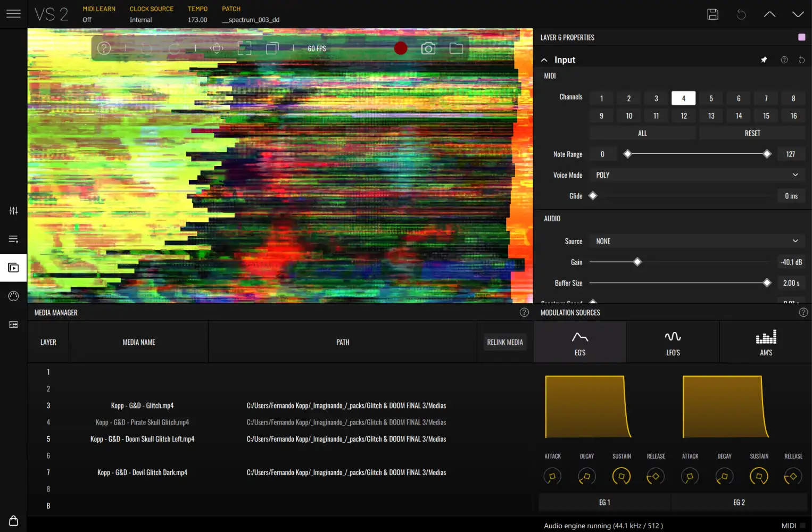Select the mixer faders panel in the sidebar
812x532 pixels.
(x=13, y=210)
